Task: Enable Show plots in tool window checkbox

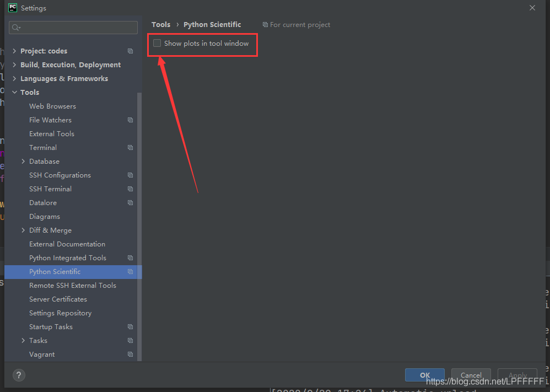Action: [x=157, y=43]
